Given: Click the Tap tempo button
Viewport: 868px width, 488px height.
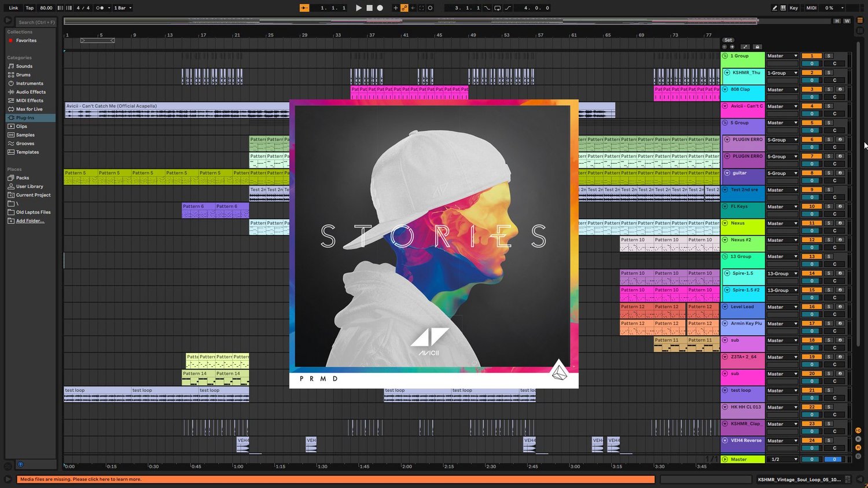Looking at the screenshot, I should point(30,8).
